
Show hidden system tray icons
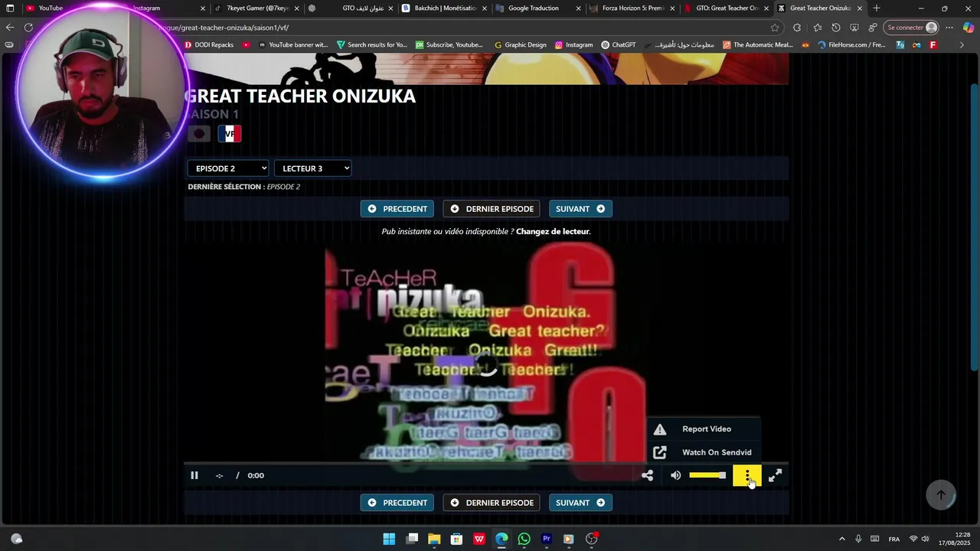coord(841,539)
